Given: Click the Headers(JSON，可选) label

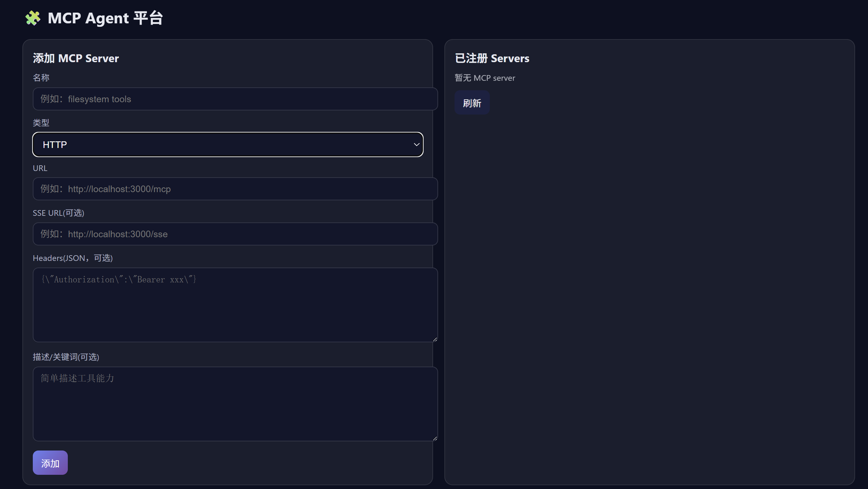Looking at the screenshot, I should 73,258.
